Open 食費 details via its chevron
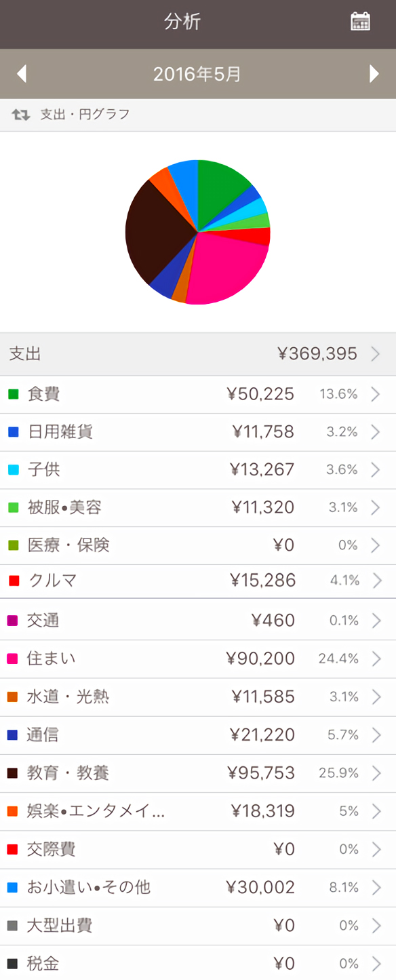Image resolution: width=396 pixels, height=980 pixels. pyautogui.click(x=376, y=394)
